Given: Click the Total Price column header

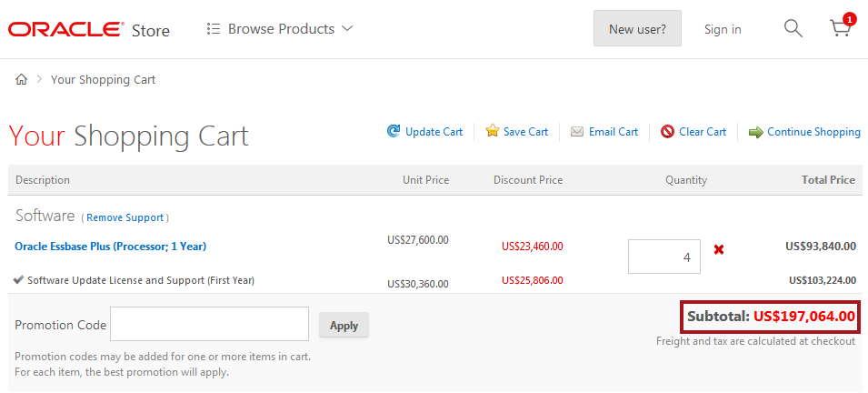Looking at the screenshot, I should (828, 180).
